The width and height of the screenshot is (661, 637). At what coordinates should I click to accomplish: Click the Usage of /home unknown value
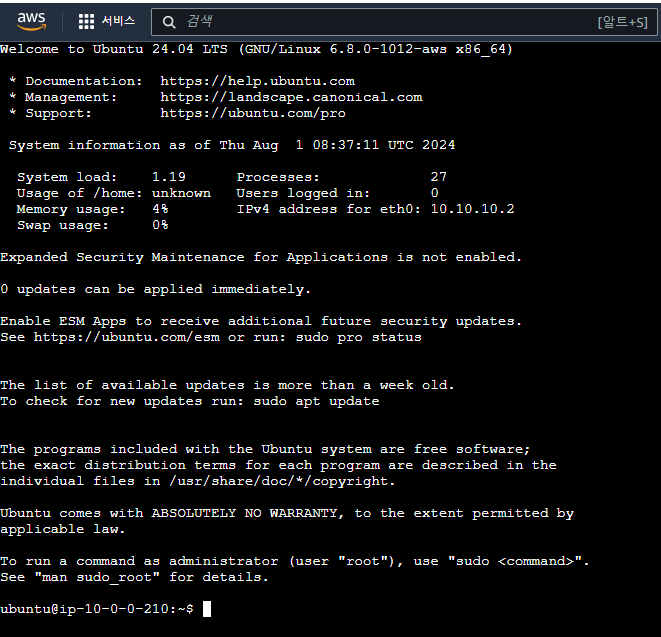click(x=181, y=193)
